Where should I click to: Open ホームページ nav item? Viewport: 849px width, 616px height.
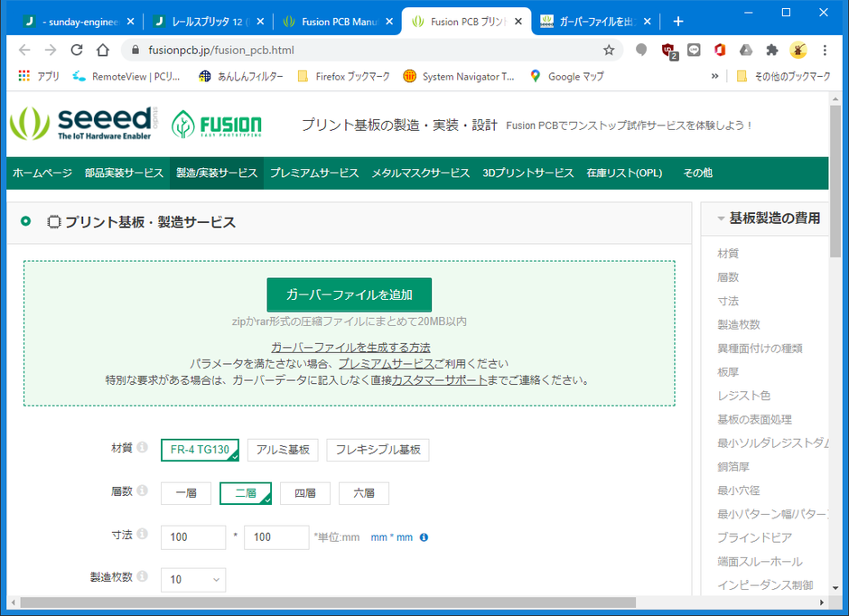tap(42, 173)
